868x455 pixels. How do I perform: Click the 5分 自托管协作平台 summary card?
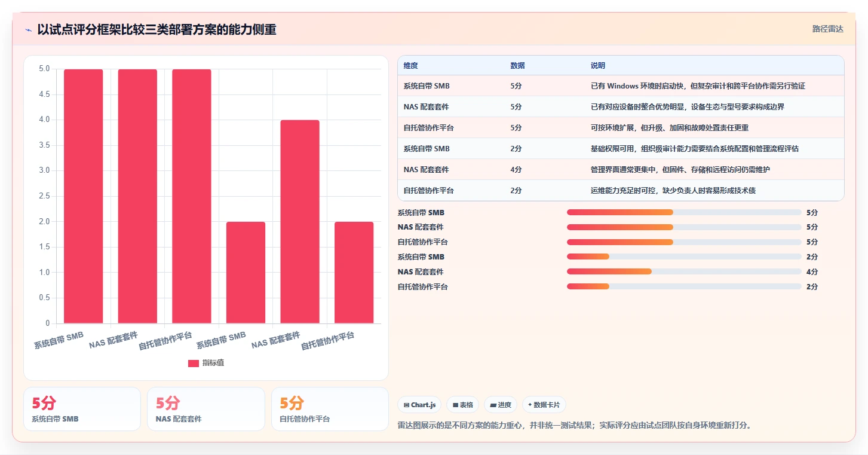coord(330,409)
